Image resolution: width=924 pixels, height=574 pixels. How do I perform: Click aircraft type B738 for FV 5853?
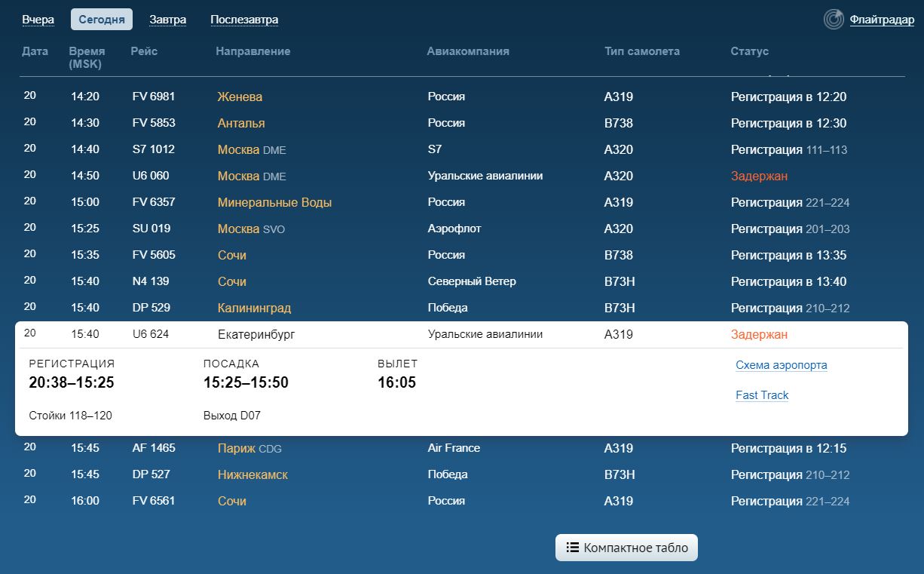pyautogui.click(x=619, y=123)
